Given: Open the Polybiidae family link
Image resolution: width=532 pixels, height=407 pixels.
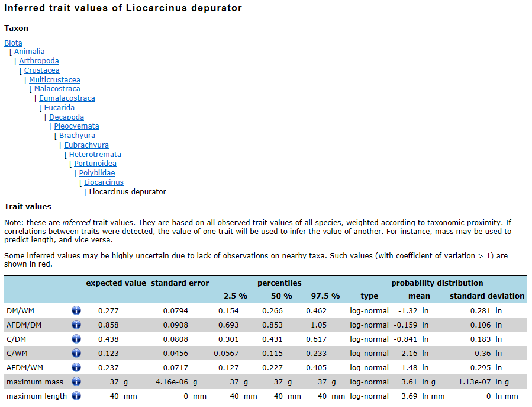Looking at the screenshot, I should click(97, 173).
